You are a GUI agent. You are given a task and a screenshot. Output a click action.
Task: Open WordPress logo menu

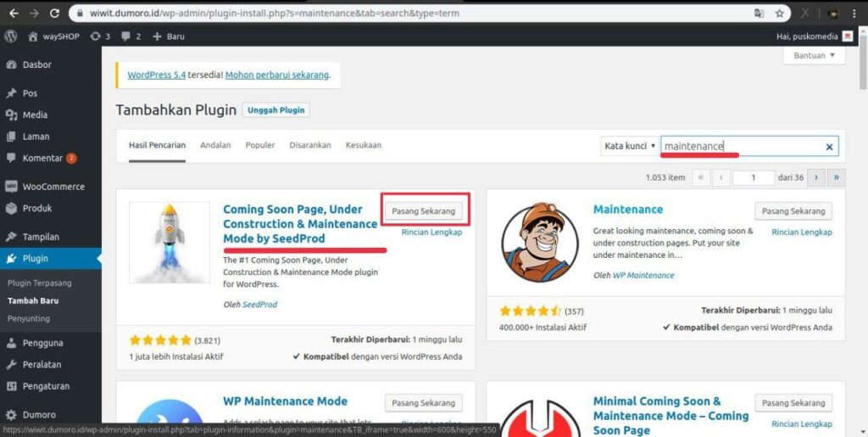click(11, 36)
